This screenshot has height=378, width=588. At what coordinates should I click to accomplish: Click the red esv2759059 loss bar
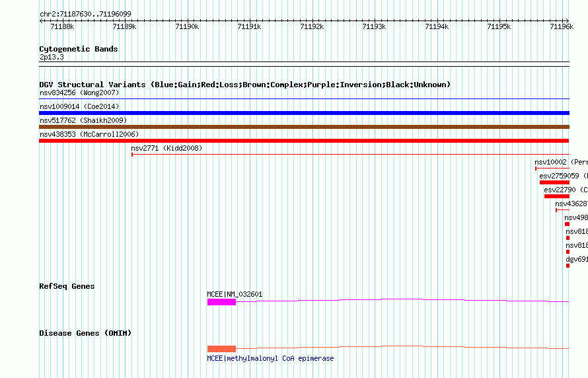point(554,182)
